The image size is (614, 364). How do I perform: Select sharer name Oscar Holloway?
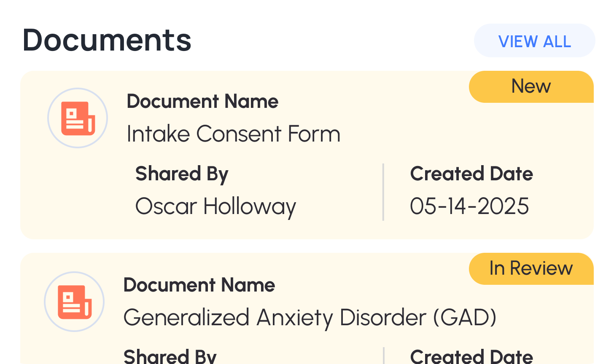coord(215,206)
